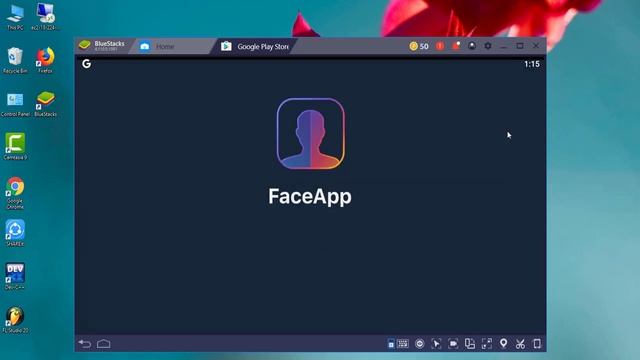This screenshot has height=360, width=640.
Task: Open the BlueStacks coins balance showing 50
Action: pyautogui.click(x=419, y=46)
